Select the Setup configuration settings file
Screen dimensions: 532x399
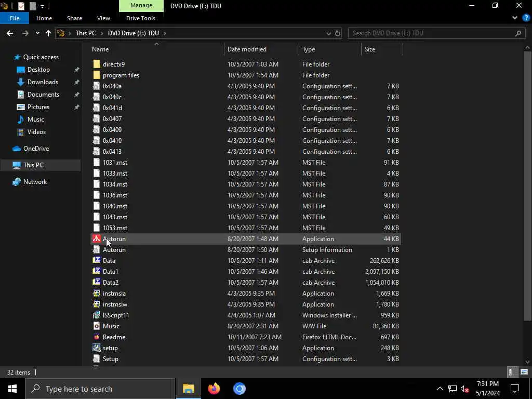(x=246, y=358)
